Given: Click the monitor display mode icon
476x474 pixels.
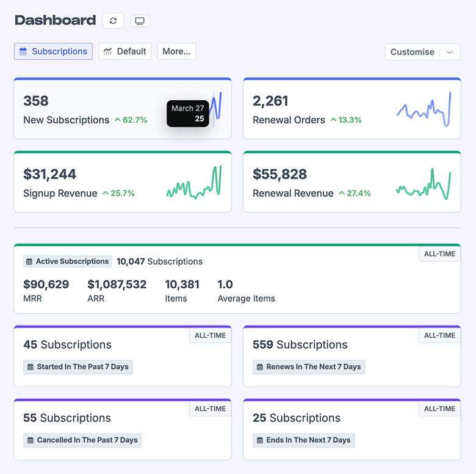Looking at the screenshot, I should click(140, 21).
